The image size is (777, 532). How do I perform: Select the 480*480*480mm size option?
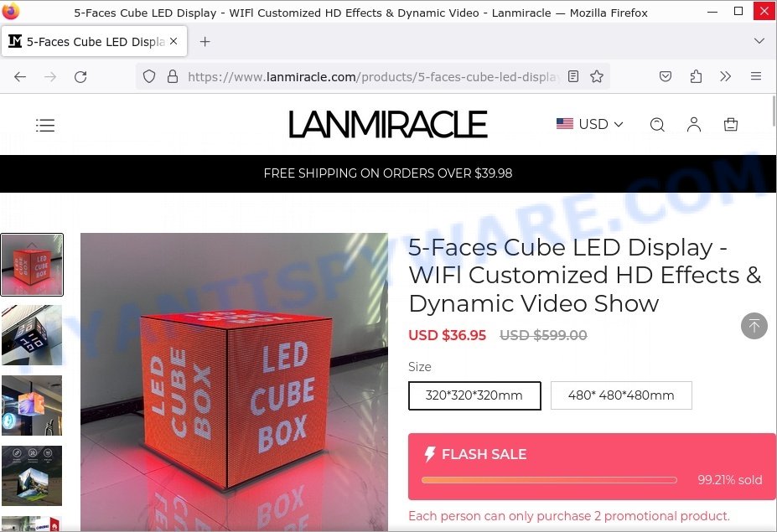(621, 395)
